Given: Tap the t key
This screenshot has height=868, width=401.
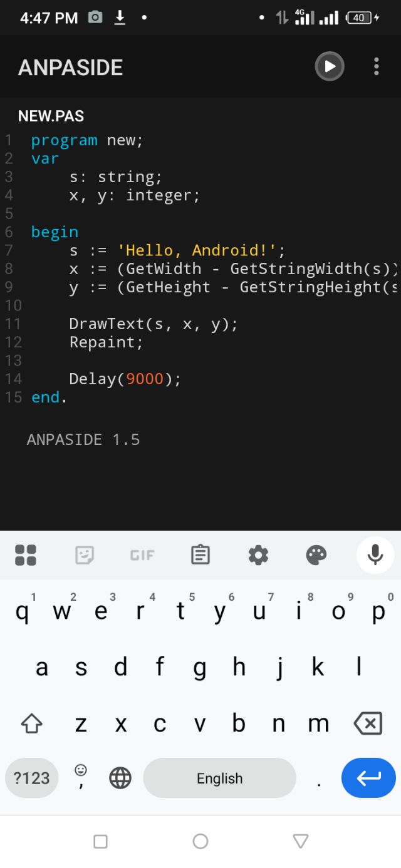Looking at the screenshot, I should coord(180,612).
